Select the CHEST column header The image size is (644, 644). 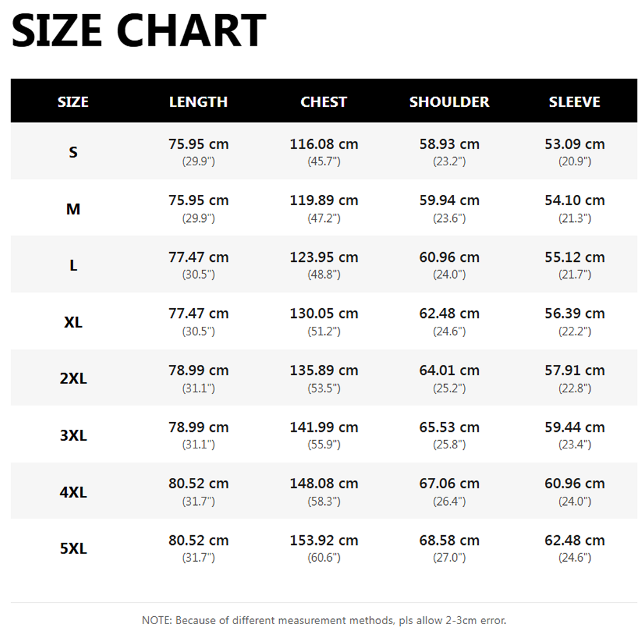pos(324,102)
